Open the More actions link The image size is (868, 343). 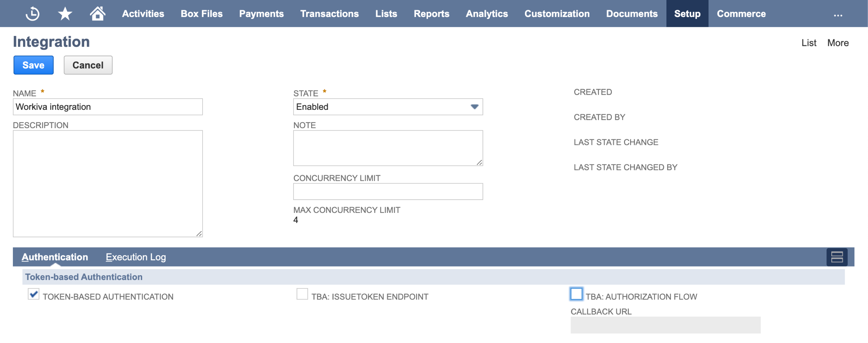pyautogui.click(x=838, y=43)
